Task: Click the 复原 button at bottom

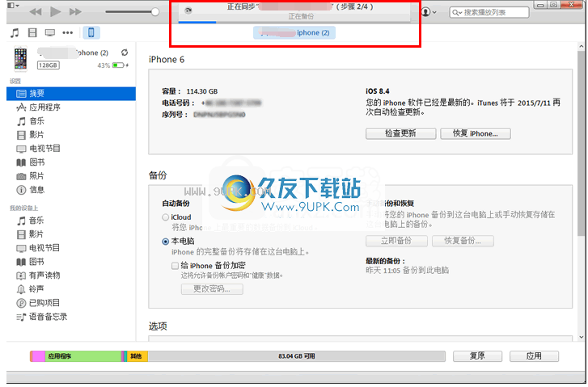Action: click(477, 356)
